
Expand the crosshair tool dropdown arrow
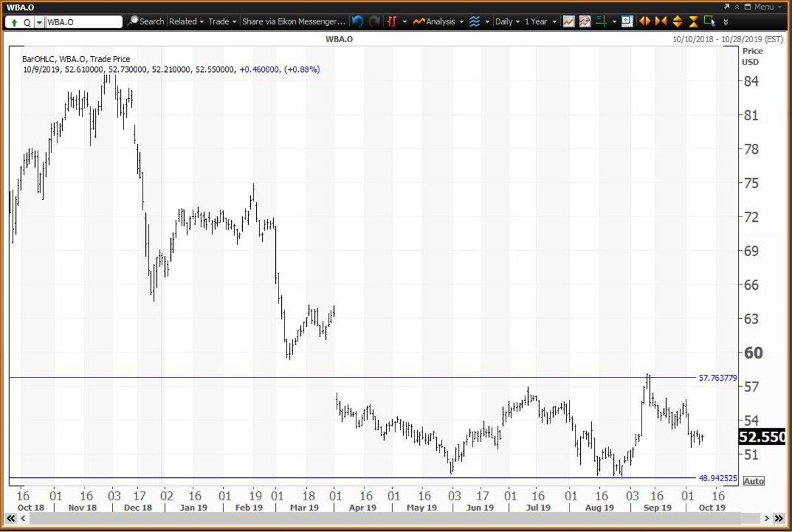coord(614,22)
